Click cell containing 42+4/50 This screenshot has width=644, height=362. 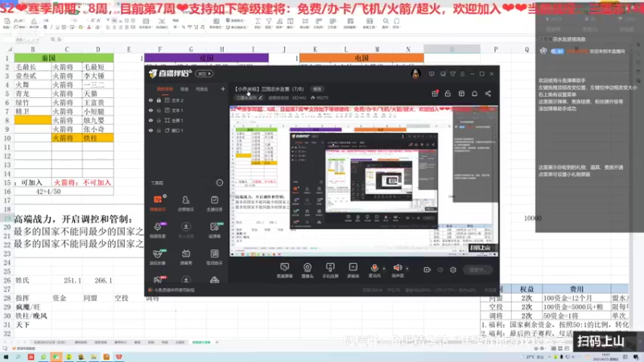(x=48, y=191)
